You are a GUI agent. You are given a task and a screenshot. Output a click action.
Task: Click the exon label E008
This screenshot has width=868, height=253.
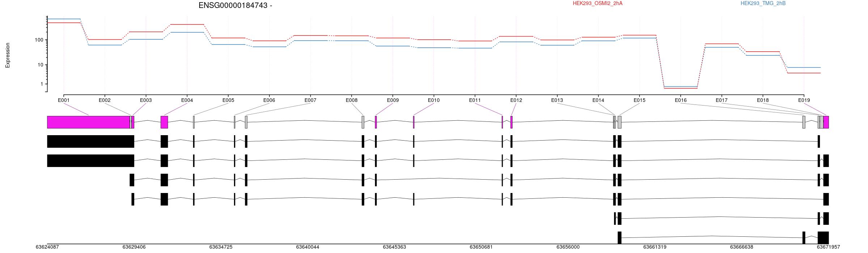(352, 100)
